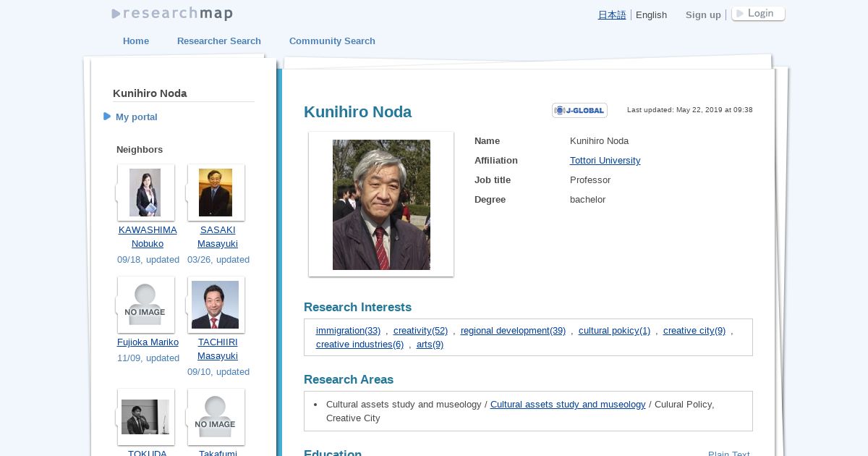Select the creativity(52) research interest
Image resolution: width=868 pixels, height=456 pixels.
point(420,330)
